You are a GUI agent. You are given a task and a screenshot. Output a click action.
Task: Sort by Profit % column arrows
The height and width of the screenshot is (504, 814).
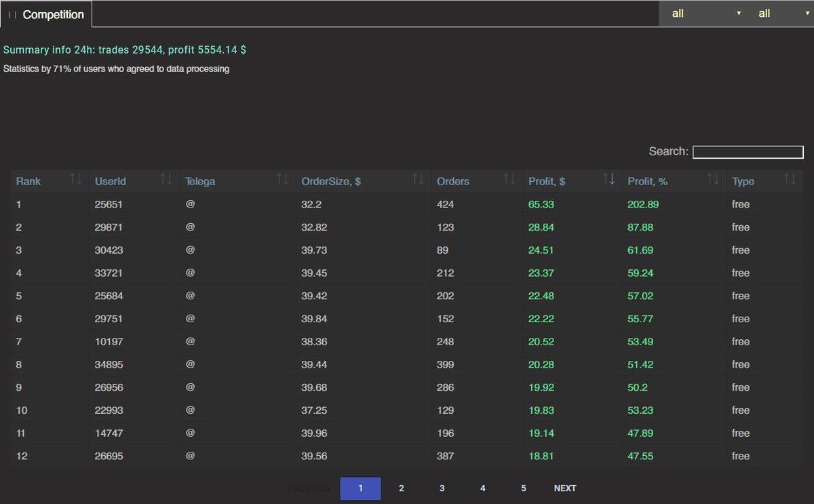tap(712, 179)
